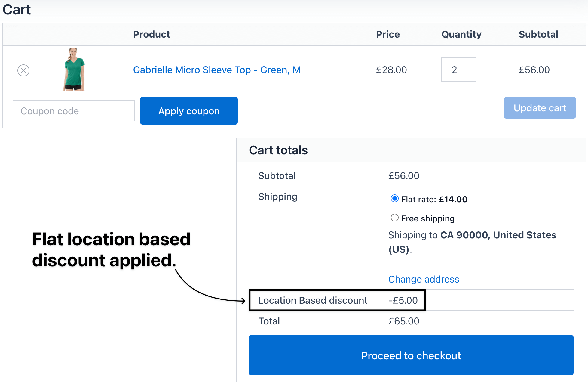Click the Cart page heading

(17, 10)
